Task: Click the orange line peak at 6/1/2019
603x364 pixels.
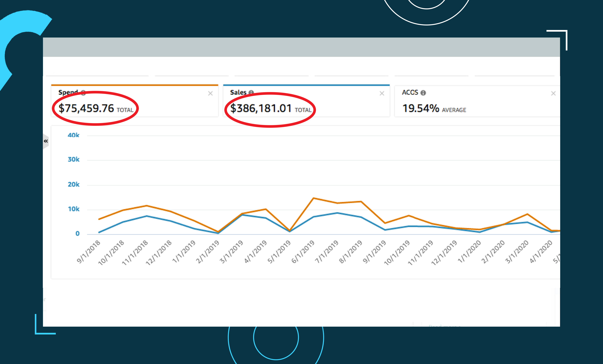Action: click(314, 198)
